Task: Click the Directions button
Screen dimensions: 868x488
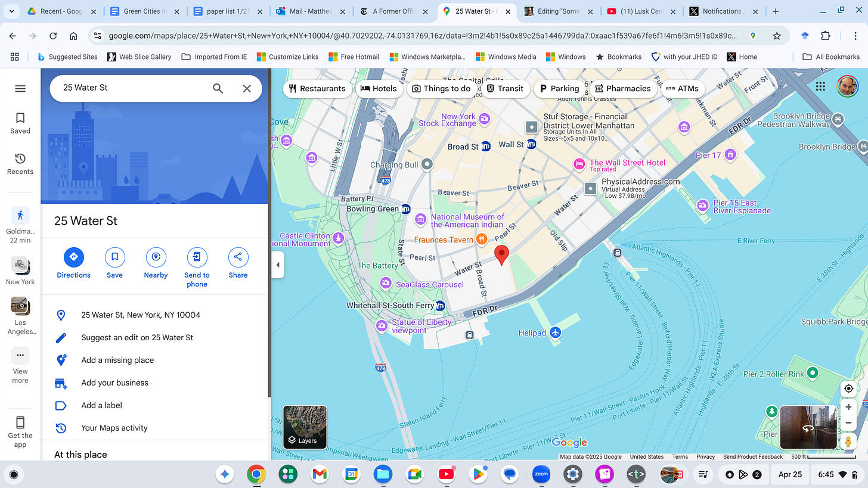Action: pos(74,263)
